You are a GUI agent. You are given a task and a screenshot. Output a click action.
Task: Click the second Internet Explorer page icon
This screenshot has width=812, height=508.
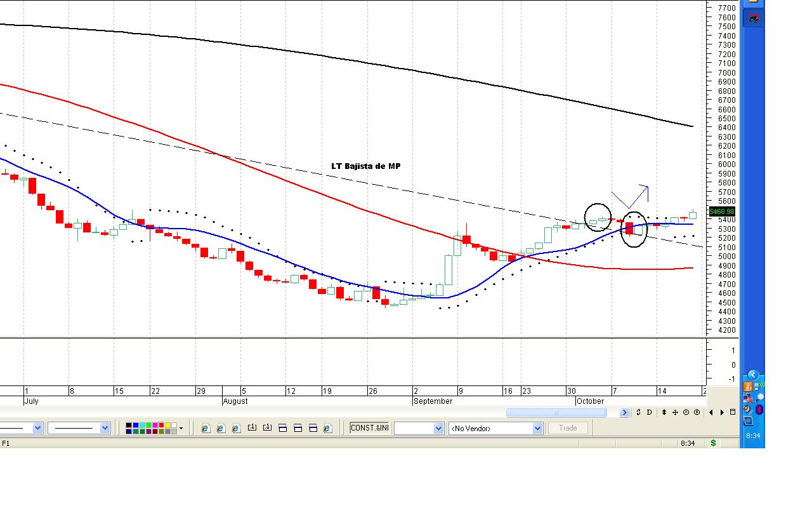pos(220,428)
